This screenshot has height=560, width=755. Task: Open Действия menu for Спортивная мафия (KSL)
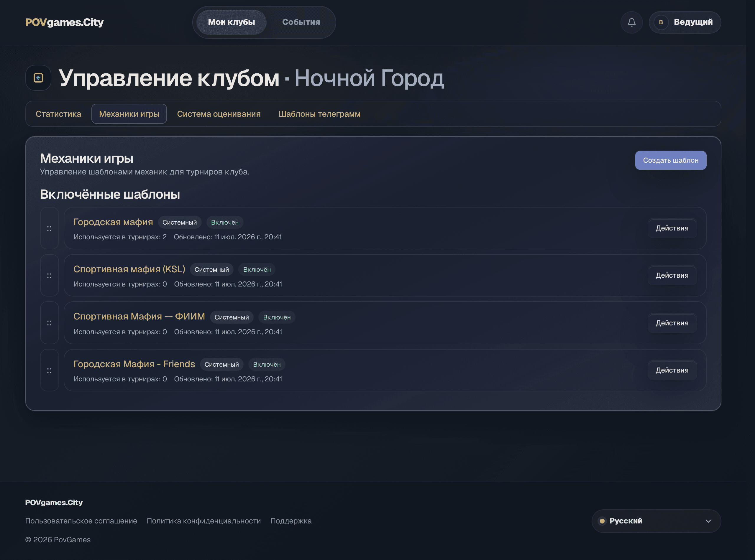672,275
